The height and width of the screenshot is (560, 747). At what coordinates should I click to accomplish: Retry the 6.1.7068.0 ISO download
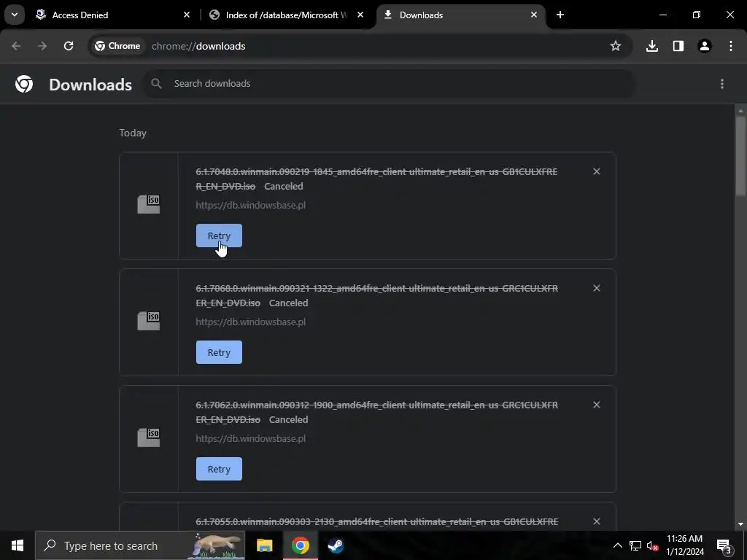[219, 352]
